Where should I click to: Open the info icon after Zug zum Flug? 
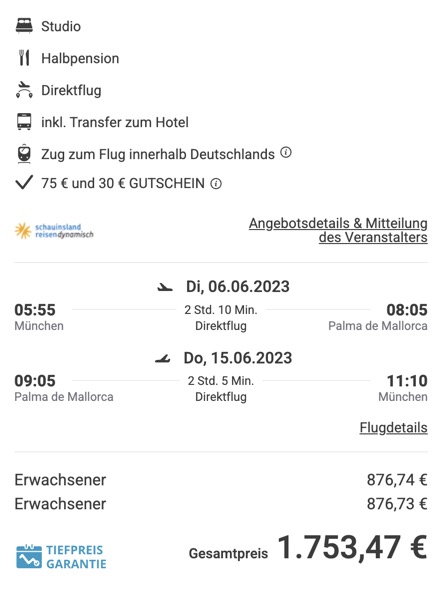286,153
